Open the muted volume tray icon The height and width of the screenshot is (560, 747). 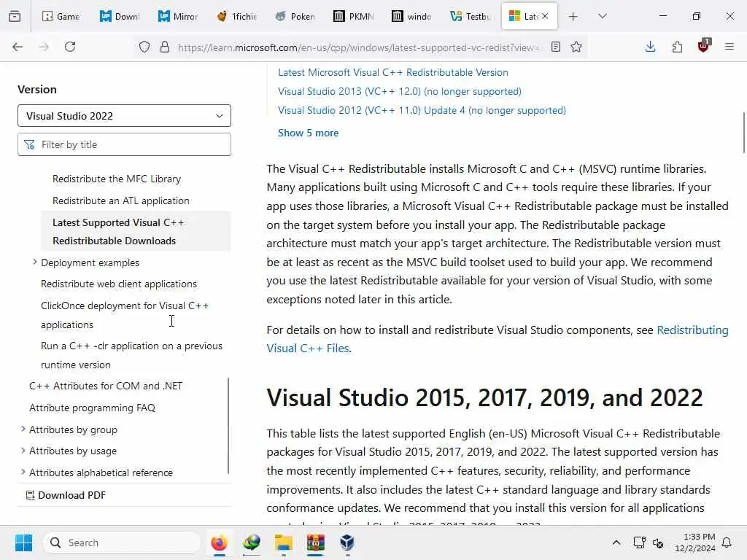658,542
